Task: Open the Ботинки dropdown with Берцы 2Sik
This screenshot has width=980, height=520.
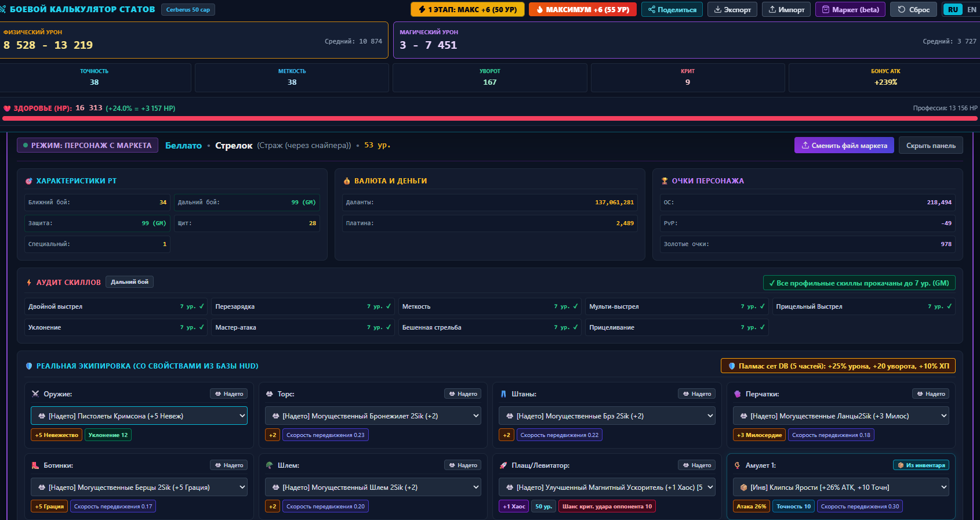Action: 139,488
